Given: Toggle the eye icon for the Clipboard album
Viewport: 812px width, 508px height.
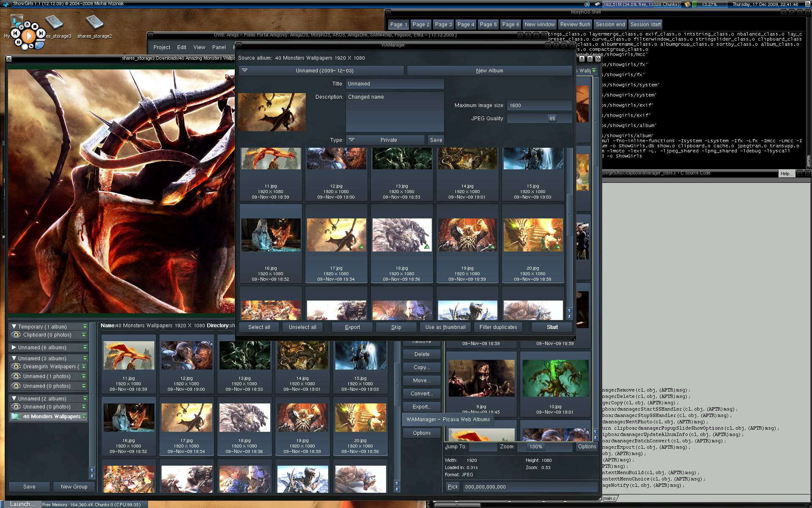Looking at the screenshot, I should click(16, 335).
